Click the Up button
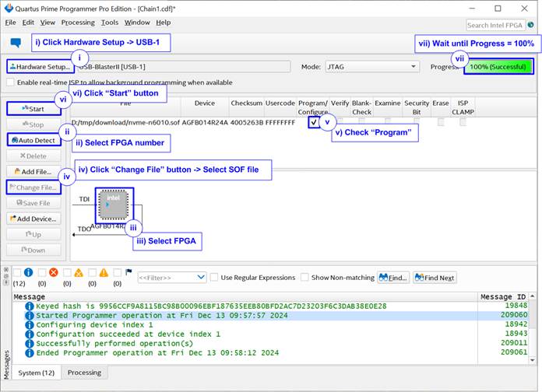The height and width of the screenshot is (392, 542). pyautogui.click(x=33, y=235)
